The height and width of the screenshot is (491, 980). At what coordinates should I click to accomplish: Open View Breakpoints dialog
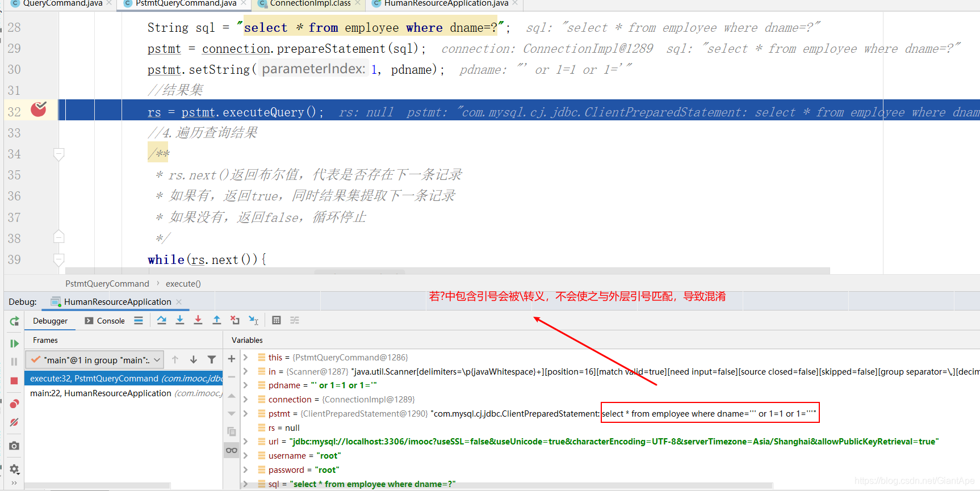click(x=14, y=404)
